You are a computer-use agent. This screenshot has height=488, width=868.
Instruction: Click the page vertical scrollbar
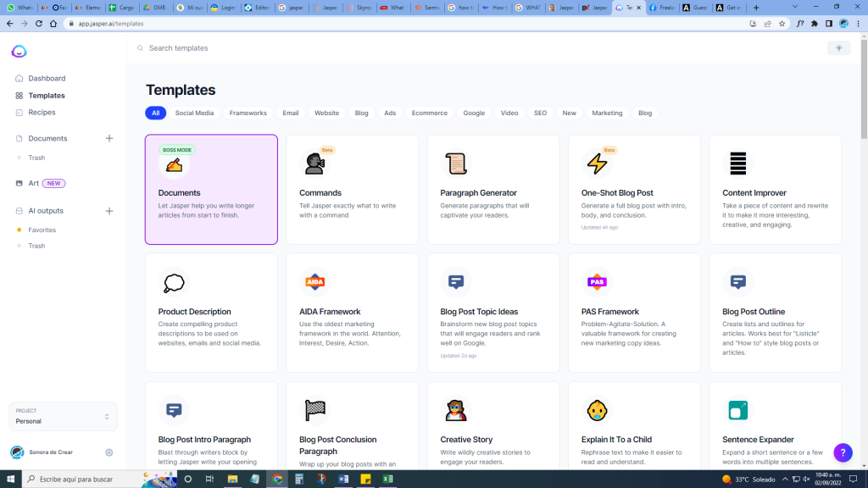click(x=864, y=88)
